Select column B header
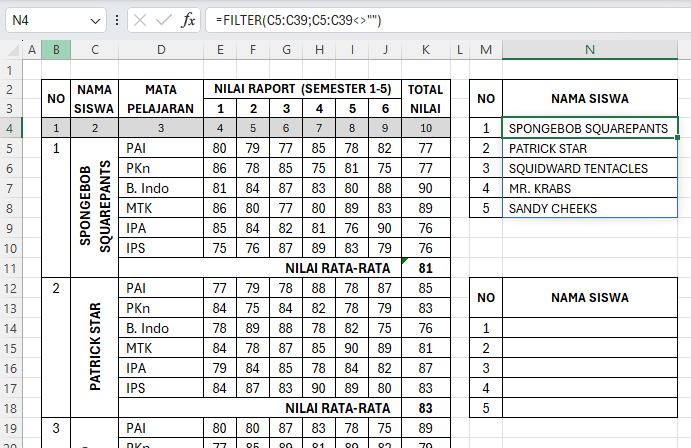This screenshot has width=691, height=448. coord(56,50)
